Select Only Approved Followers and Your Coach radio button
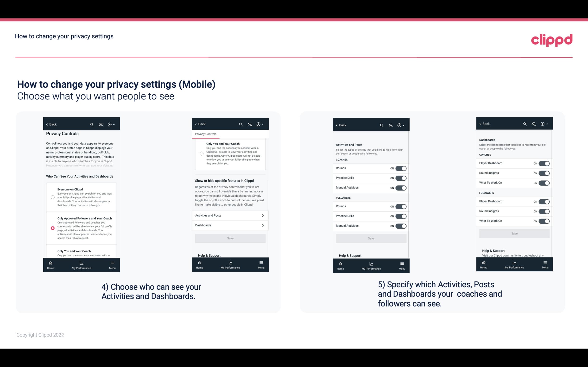This screenshot has width=588, height=367. [52, 228]
